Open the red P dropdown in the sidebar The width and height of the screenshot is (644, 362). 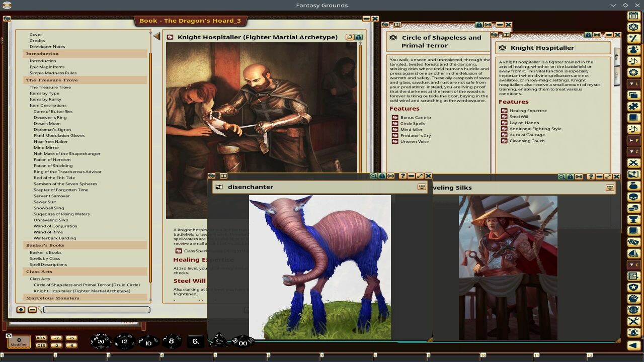635,141
